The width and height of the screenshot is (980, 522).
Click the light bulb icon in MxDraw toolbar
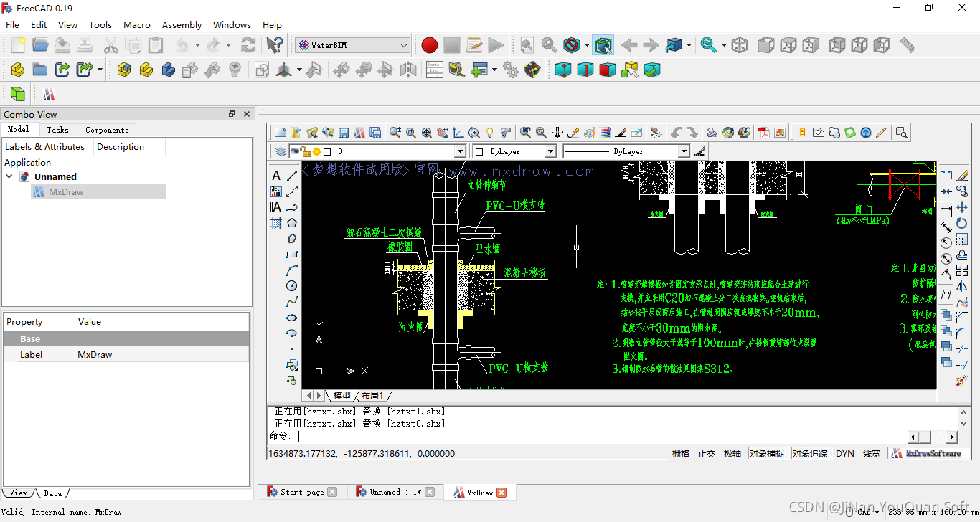coord(490,133)
